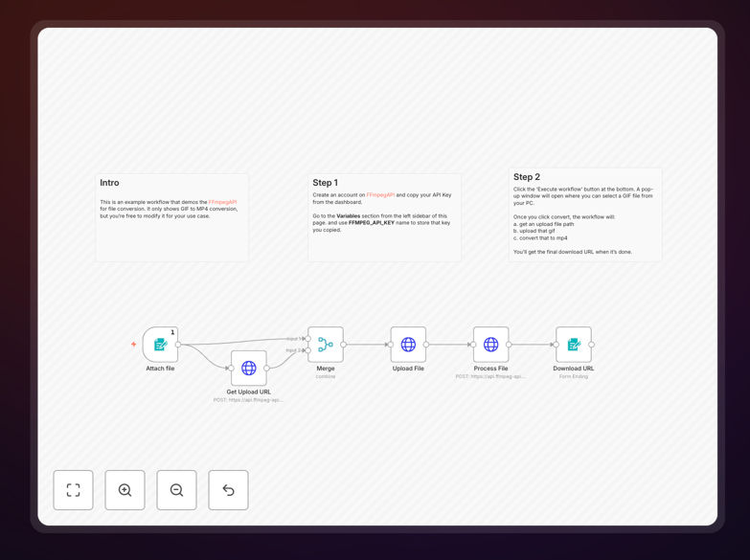Click the POST URL subtitle under Get Upload URL
The image size is (750, 560).
coord(249,400)
